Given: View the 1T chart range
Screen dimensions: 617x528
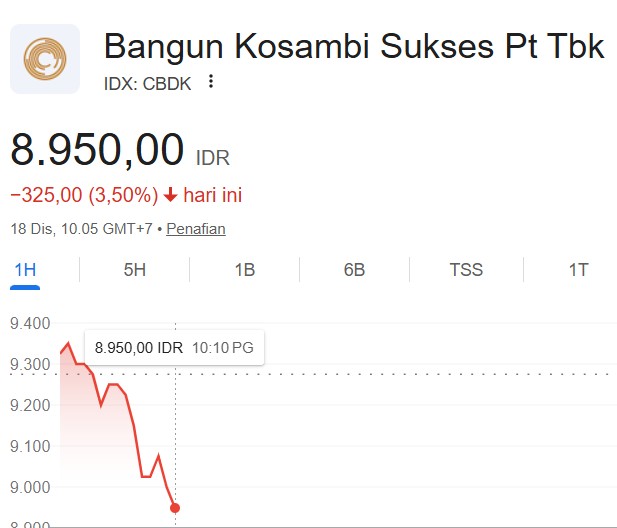Looking at the screenshot, I should point(578,270).
